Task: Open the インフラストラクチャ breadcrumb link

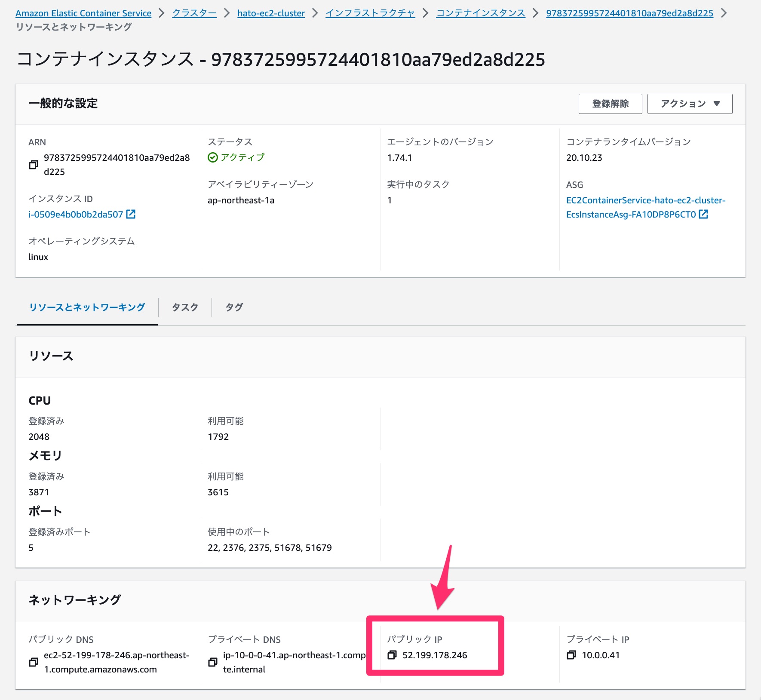Action: click(370, 13)
